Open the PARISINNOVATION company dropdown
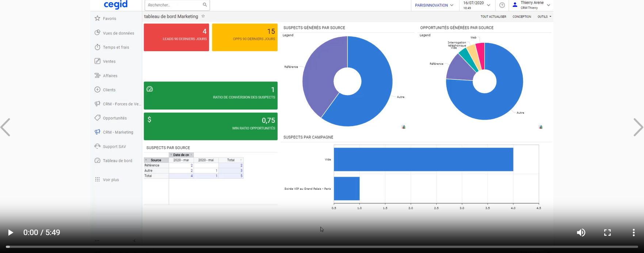The image size is (644, 253). point(434,5)
